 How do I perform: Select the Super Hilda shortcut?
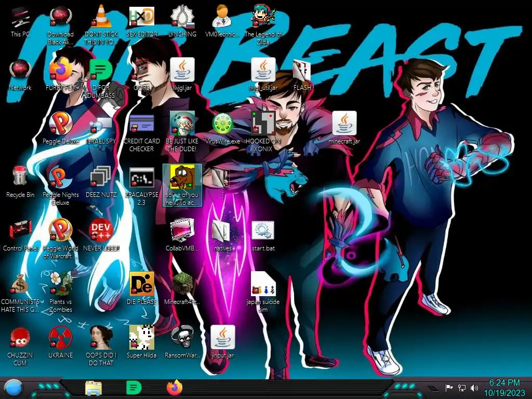(x=141, y=343)
